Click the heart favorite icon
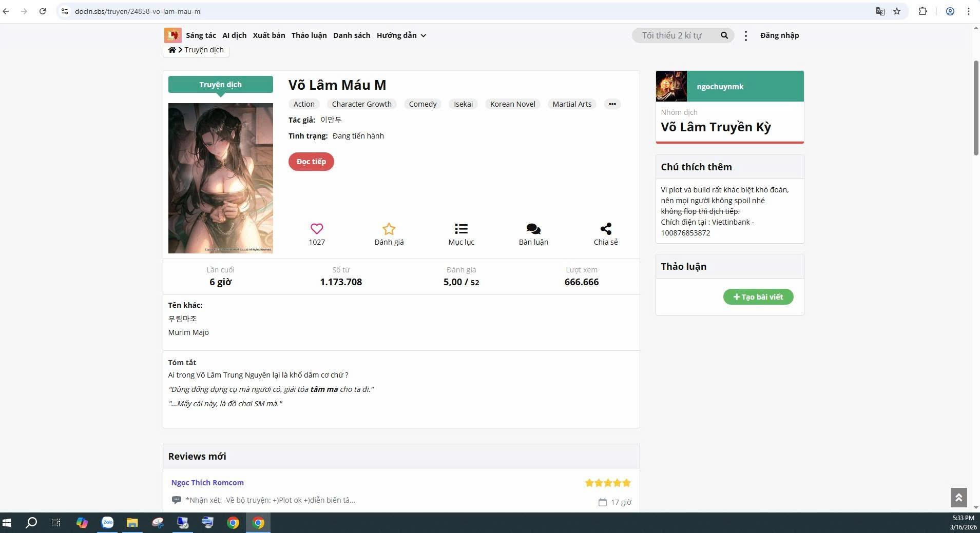 pos(317,229)
